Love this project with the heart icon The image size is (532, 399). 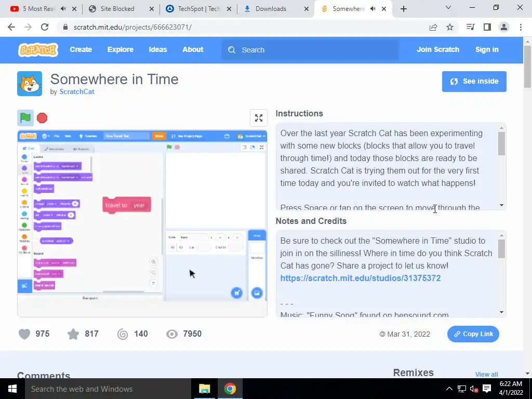click(x=24, y=334)
